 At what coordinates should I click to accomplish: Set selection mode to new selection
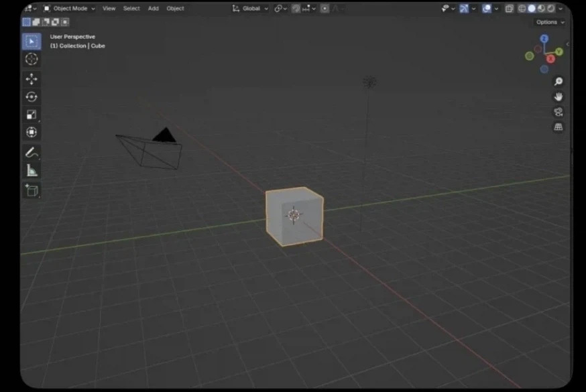pos(27,22)
